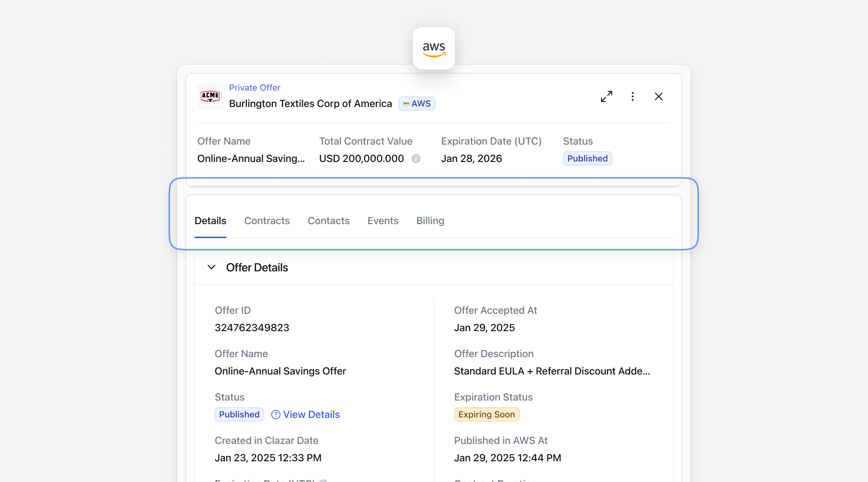Image resolution: width=868 pixels, height=482 pixels.
Task: Open the Private Offer link
Action: 255,88
